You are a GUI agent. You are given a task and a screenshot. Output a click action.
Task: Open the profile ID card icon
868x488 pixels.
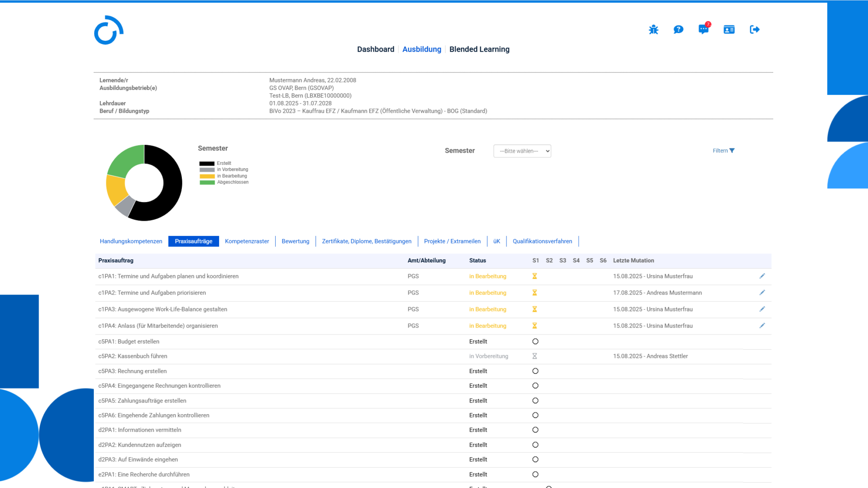click(729, 29)
